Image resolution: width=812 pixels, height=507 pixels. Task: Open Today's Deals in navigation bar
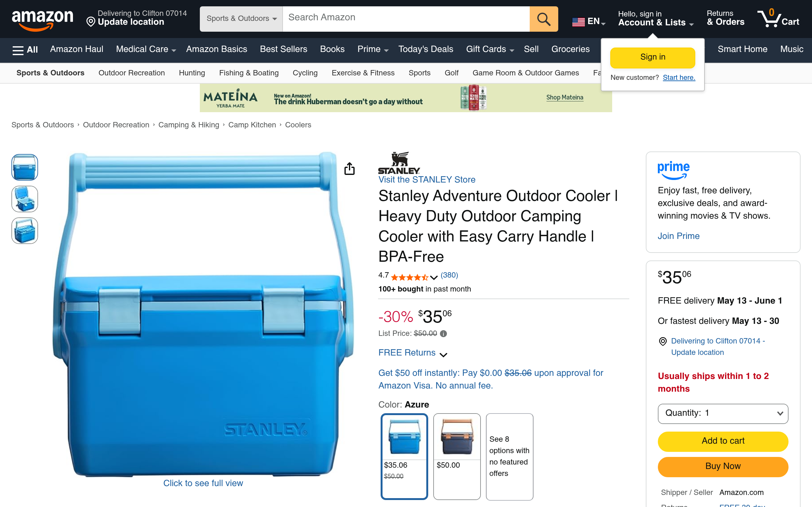tap(425, 49)
